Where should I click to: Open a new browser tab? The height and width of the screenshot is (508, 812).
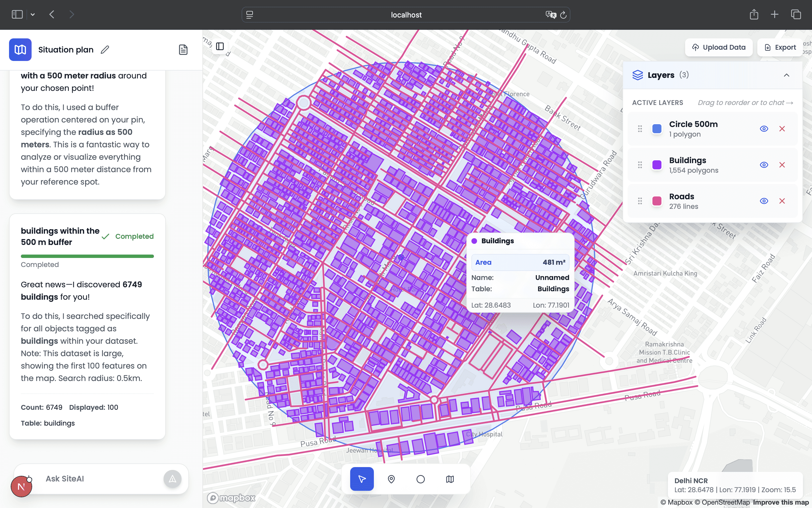[775, 14]
